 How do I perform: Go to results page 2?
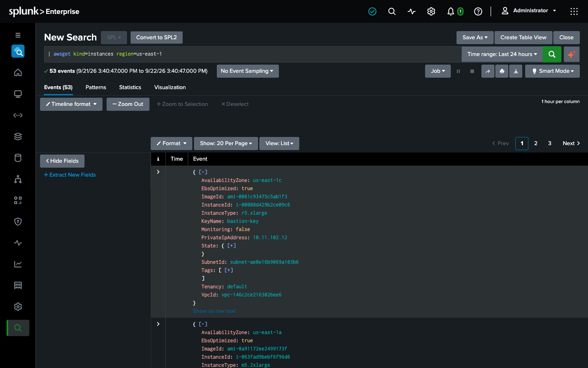point(536,144)
